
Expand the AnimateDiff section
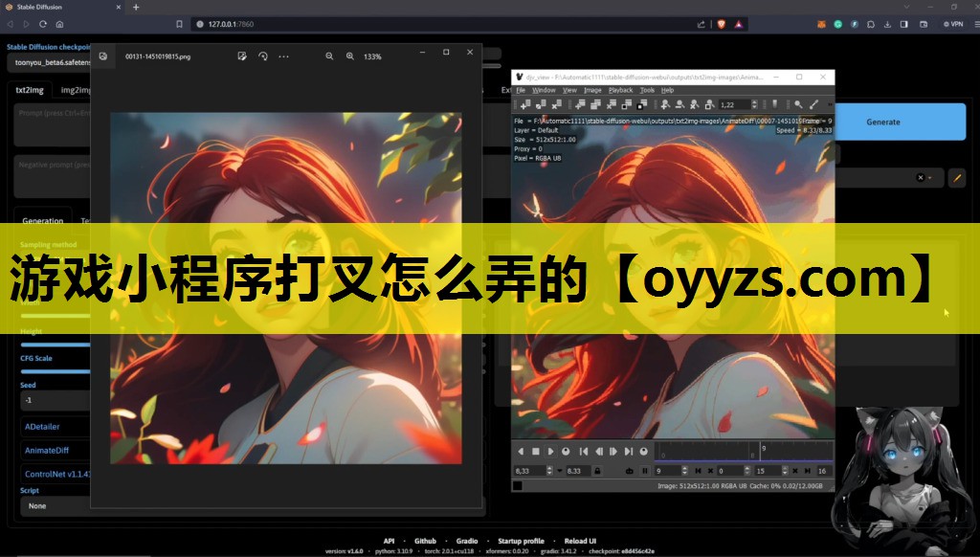point(55,450)
